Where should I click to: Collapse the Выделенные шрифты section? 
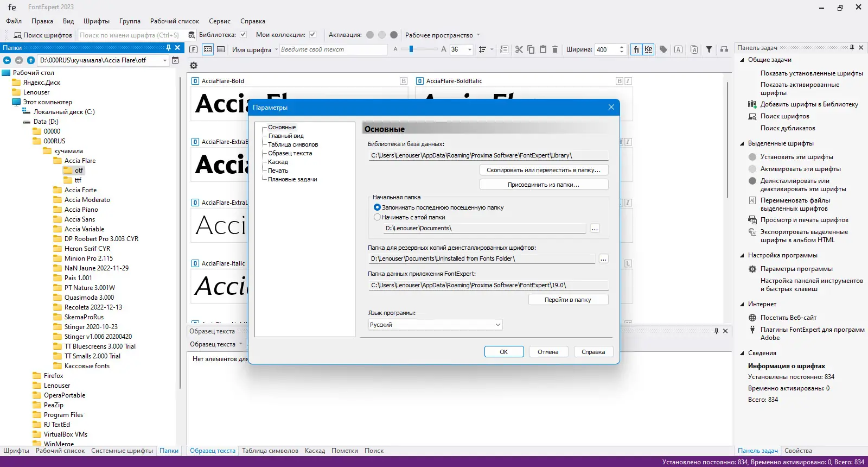[x=742, y=143]
